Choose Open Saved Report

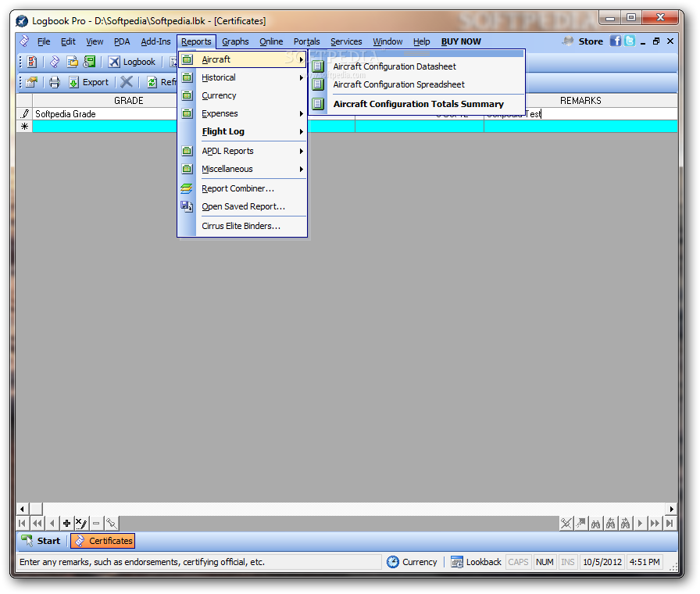click(242, 206)
